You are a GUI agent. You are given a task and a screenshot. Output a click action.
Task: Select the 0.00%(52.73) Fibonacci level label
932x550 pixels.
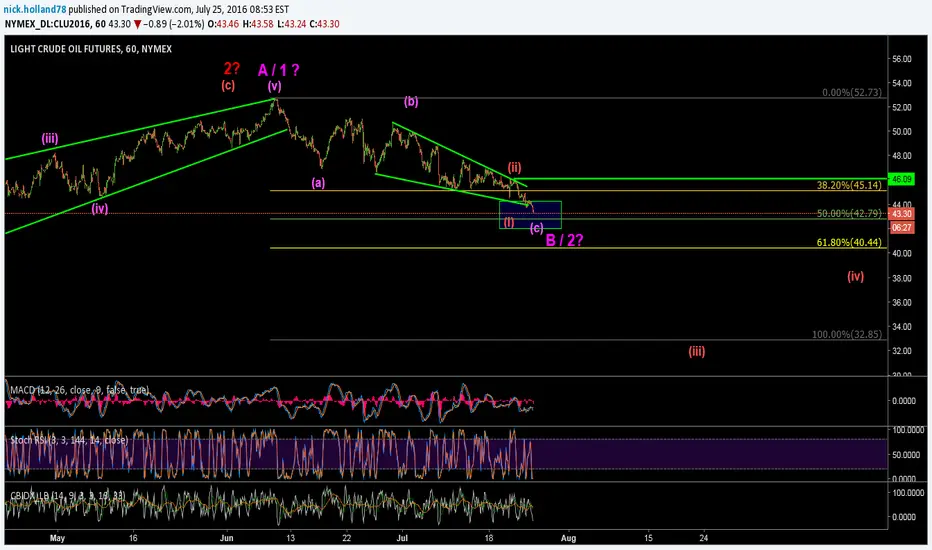852,92
